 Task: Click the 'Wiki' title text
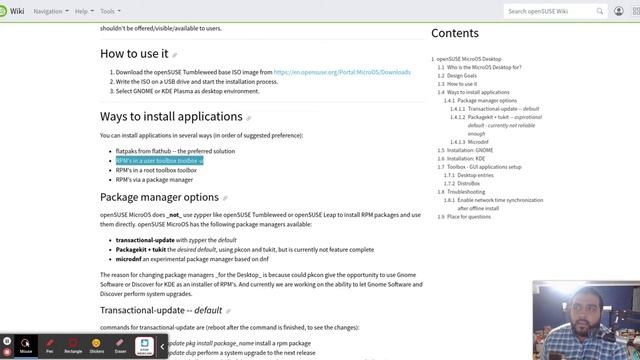[17, 11]
